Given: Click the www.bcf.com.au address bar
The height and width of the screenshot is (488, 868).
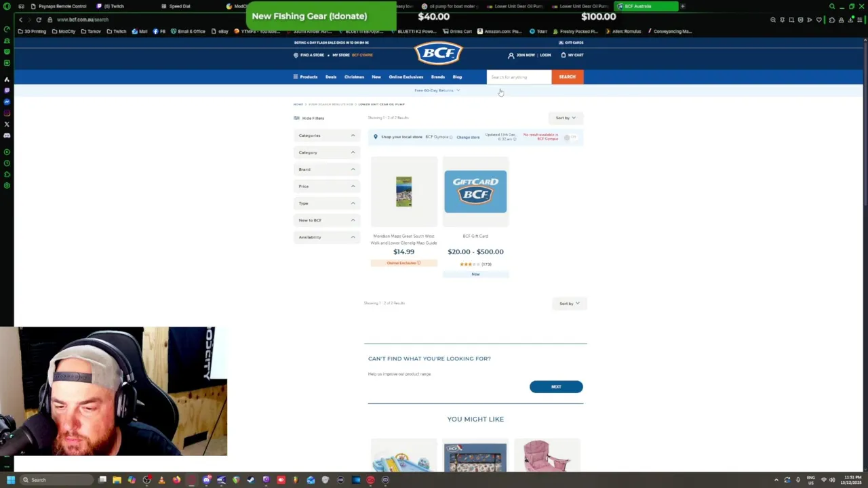Looking at the screenshot, I should [83, 20].
